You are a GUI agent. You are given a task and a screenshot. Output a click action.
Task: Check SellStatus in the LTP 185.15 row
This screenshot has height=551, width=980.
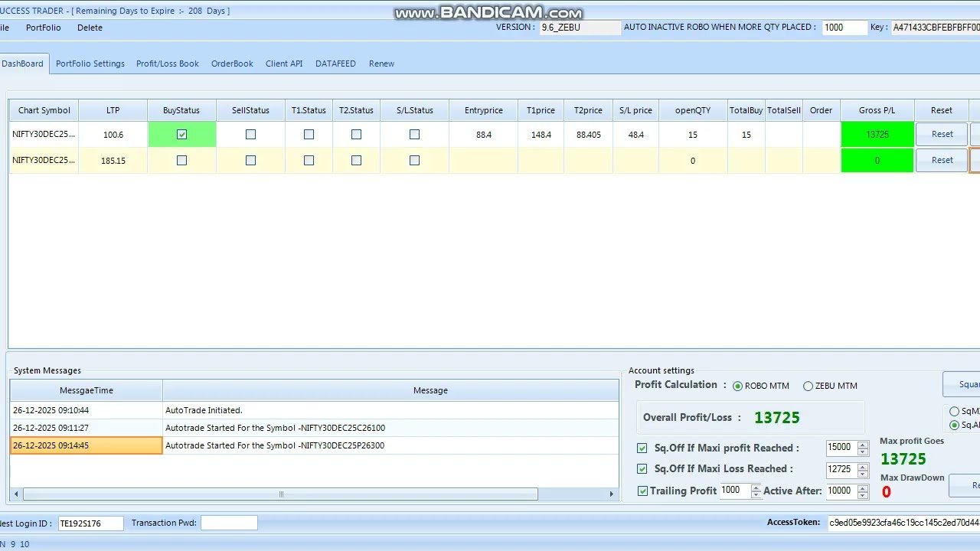coord(250,160)
